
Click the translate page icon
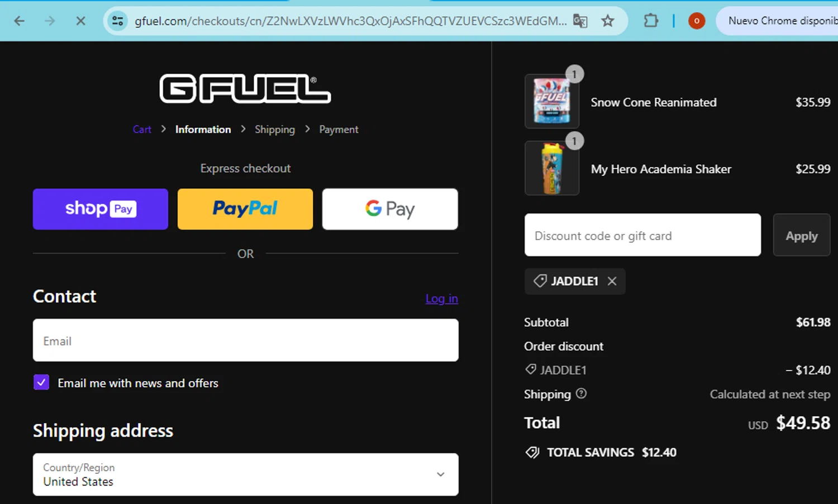580,21
